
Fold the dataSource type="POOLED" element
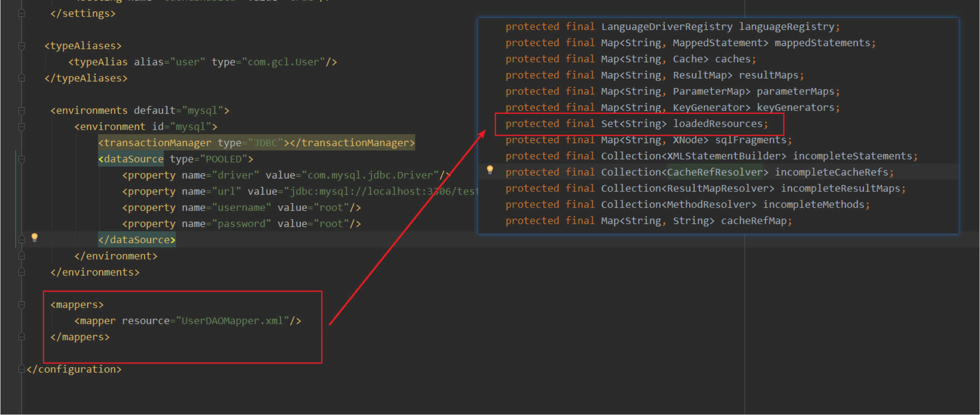pos(21,159)
